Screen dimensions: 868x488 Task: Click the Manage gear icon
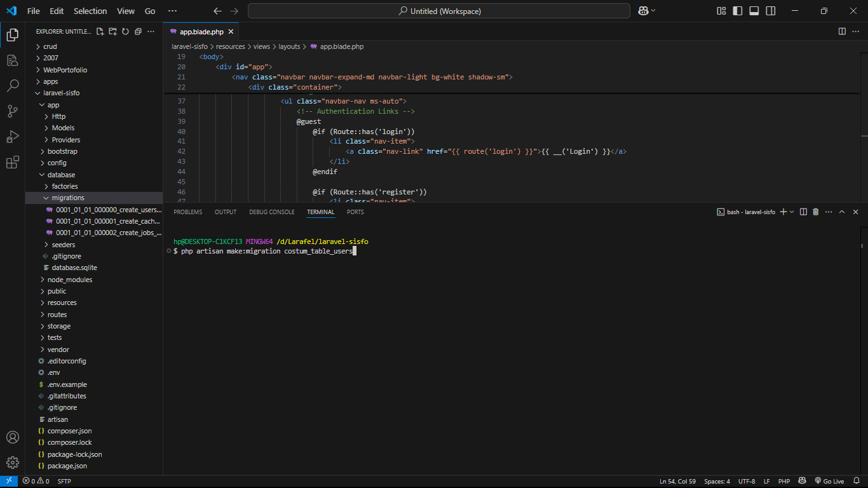(x=13, y=463)
